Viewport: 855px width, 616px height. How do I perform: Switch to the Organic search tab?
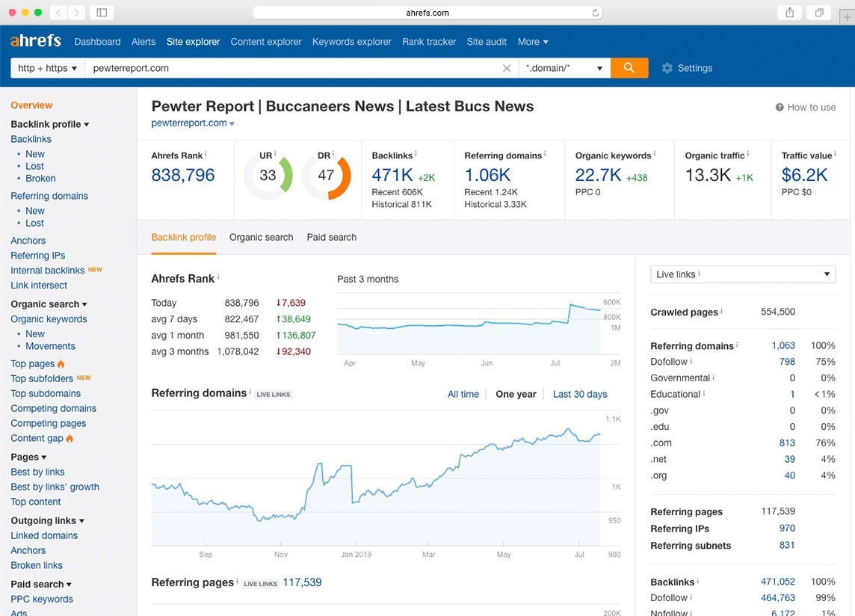(261, 237)
